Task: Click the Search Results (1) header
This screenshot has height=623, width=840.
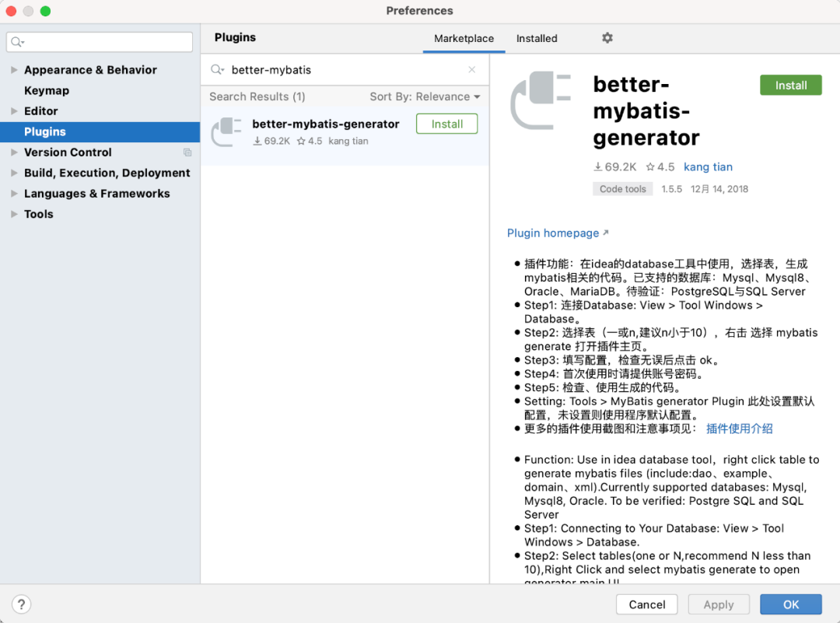Action: point(257,97)
